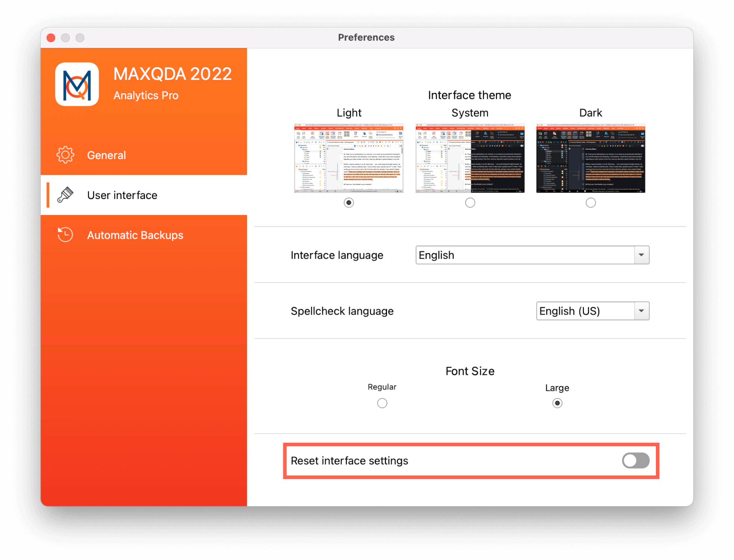Click the 'Preferences' title bar text
The height and width of the screenshot is (560, 734).
coord(366,37)
